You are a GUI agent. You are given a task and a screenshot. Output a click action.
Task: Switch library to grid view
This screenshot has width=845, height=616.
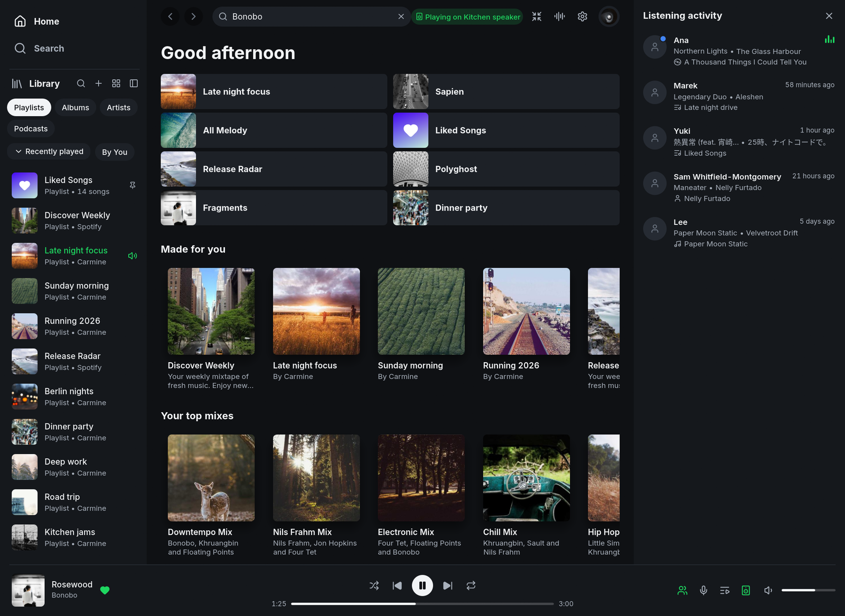(116, 83)
